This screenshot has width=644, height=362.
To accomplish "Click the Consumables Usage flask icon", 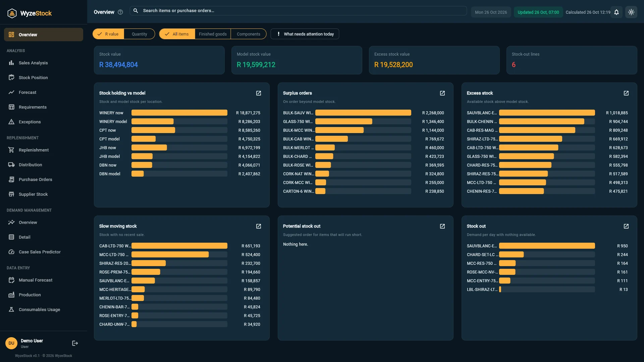I will click(x=11, y=309).
